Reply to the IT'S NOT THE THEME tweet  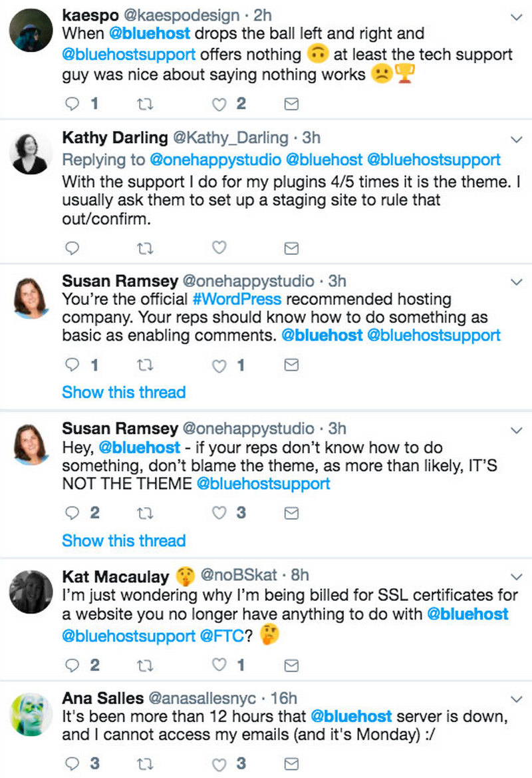74,513
